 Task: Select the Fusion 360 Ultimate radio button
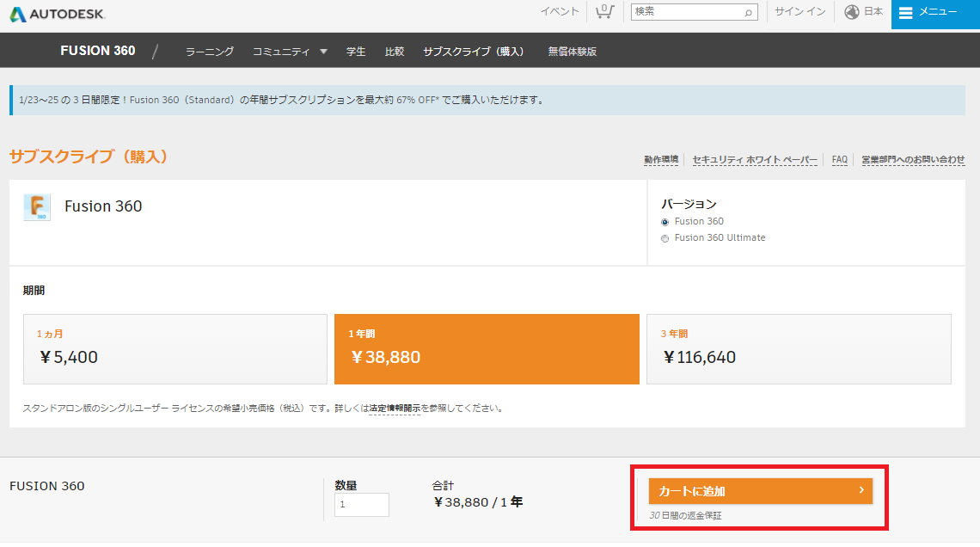pyautogui.click(x=665, y=238)
